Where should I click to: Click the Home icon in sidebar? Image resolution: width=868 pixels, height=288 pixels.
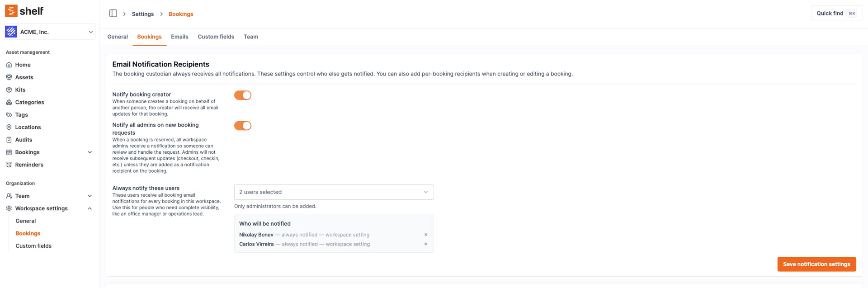pyautogui.click(x=9, y=65)
